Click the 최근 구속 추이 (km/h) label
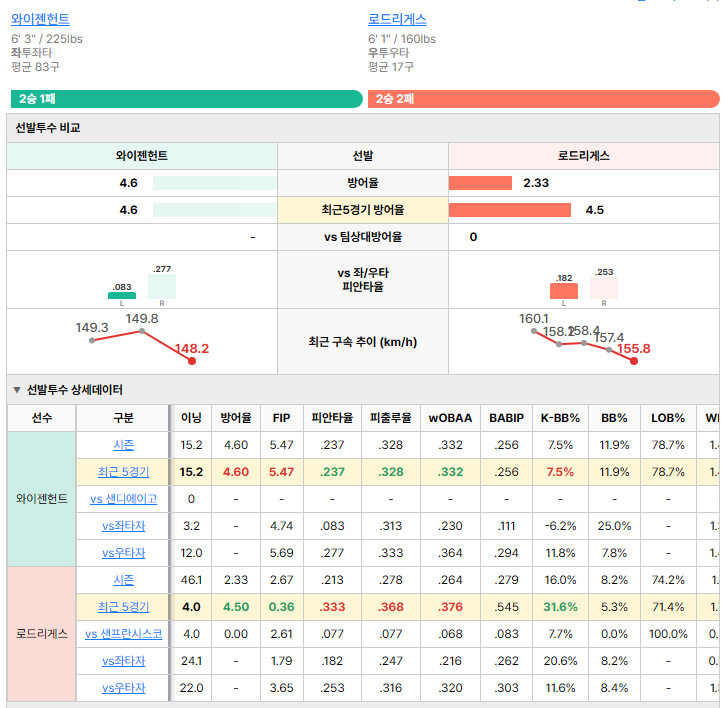Viewport: 726px width, 708px height. 363,342
